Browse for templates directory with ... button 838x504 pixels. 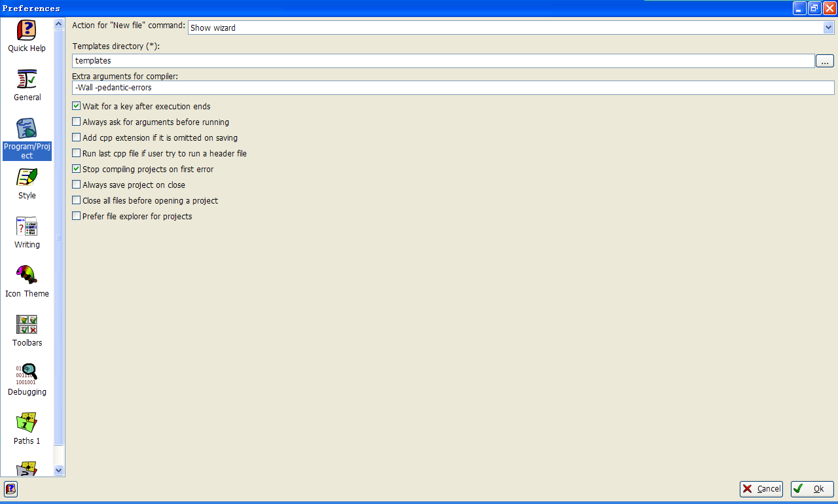(x=824, y=61)
